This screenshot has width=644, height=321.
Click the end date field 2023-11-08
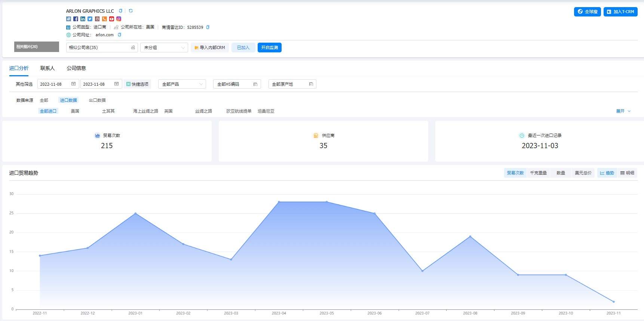click(x=101, y=84)
